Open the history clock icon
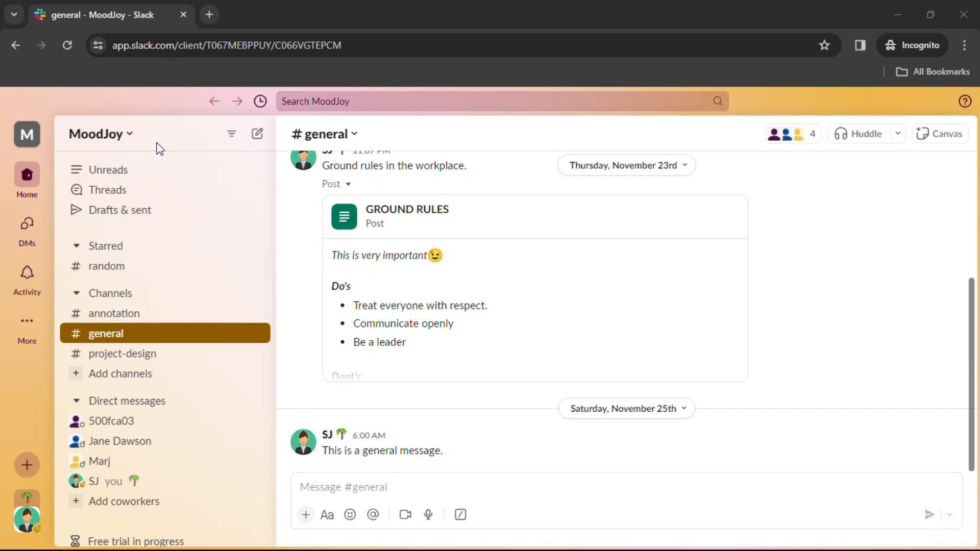 (260, 101)
